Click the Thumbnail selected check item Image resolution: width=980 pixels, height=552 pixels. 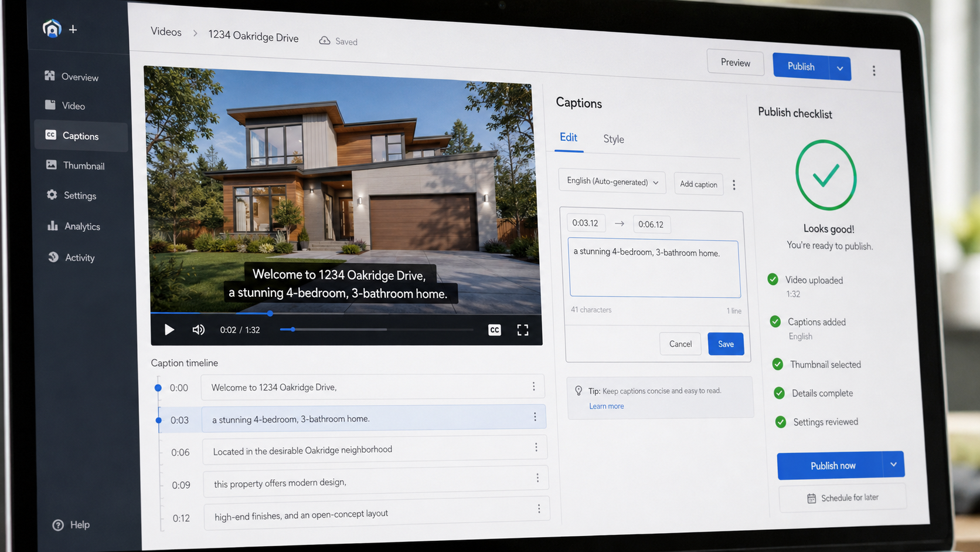click(x=817, y=364)
